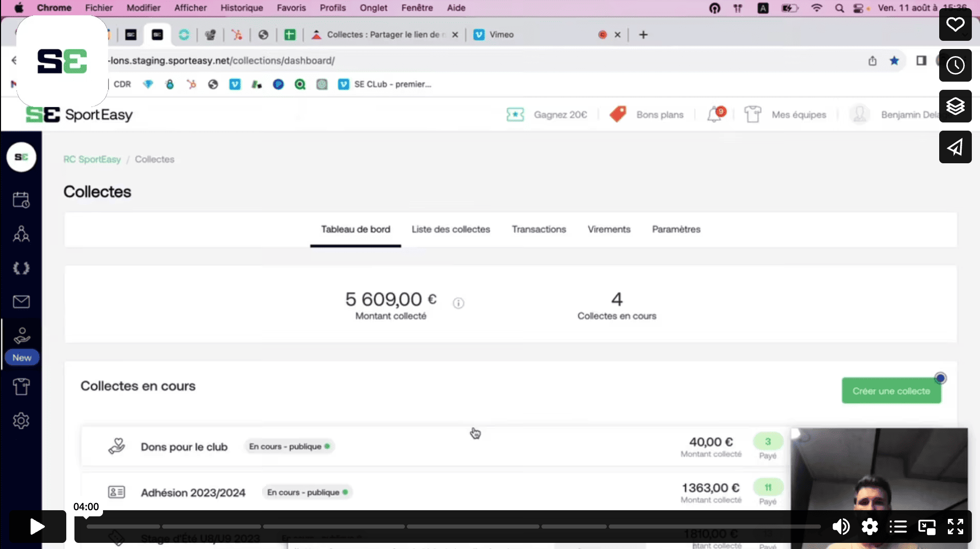Open Mes équipes menu
980x549 pixels.
(785, 114)
